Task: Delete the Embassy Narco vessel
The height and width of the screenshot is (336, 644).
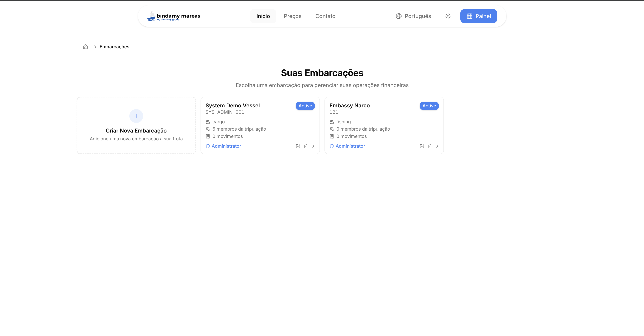Action: 429,146
